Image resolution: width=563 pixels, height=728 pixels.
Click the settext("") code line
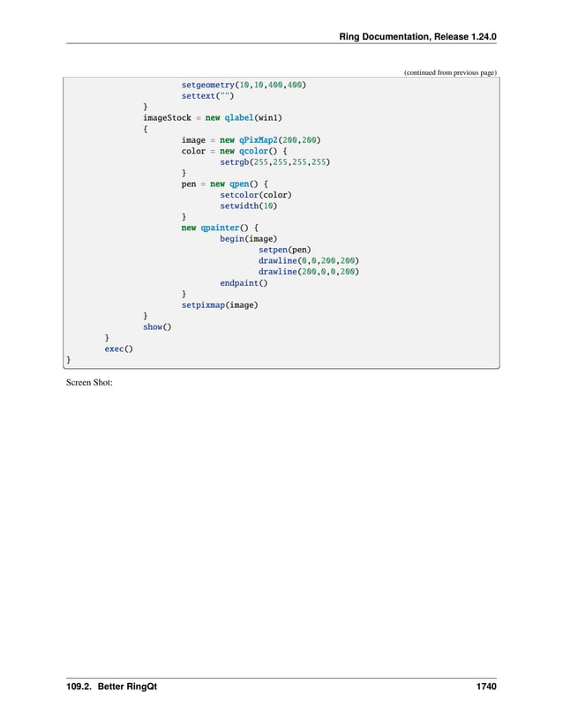click(207, 96)
